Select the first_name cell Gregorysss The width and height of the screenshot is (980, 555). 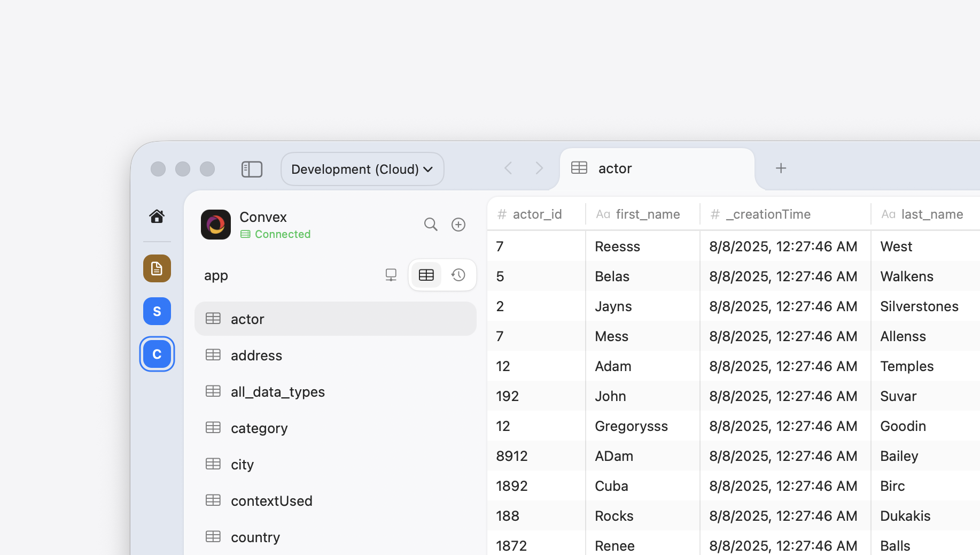643,426
